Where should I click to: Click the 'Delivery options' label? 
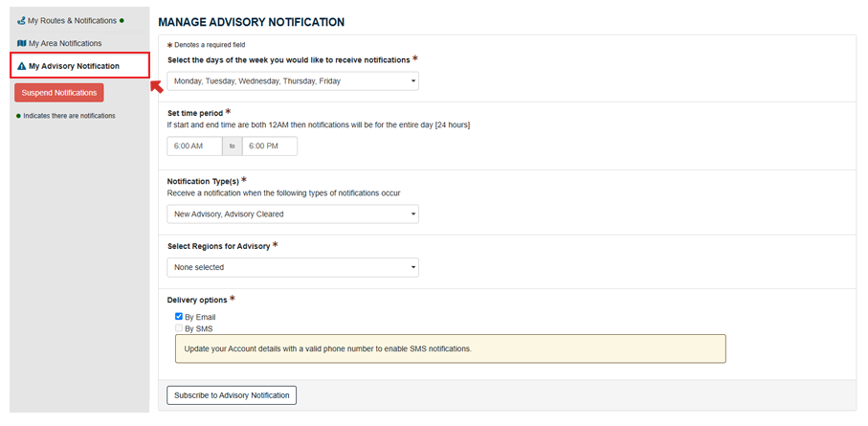coord(197,300)
